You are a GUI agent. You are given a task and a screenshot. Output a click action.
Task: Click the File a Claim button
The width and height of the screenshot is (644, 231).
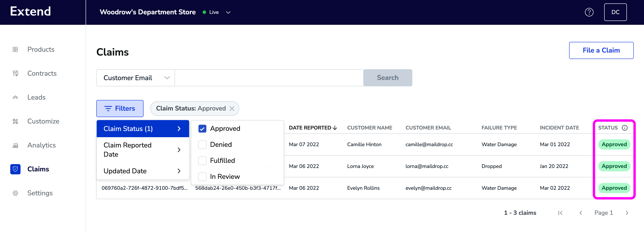(x=601, y=50)
